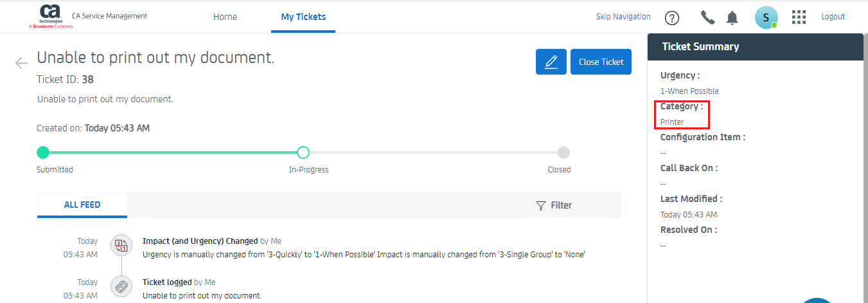The width and height of the screenshot is (868, 303).
Task: Click the CA Technologies logo
Action: click(x=51, y=16)
